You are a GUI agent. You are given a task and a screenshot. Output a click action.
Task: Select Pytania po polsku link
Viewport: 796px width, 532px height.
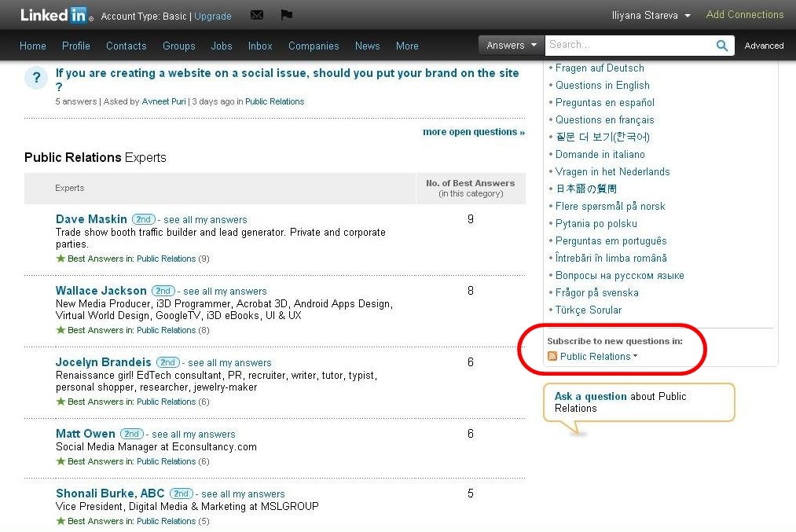click(596, 223)
